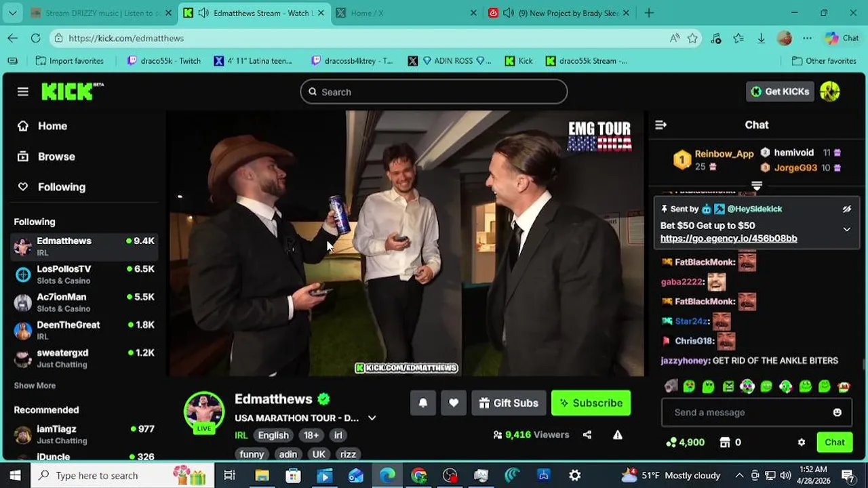Open the user avatar menu on Kick
This screenshot has height=488, width=868.
(x=830, y=91)
